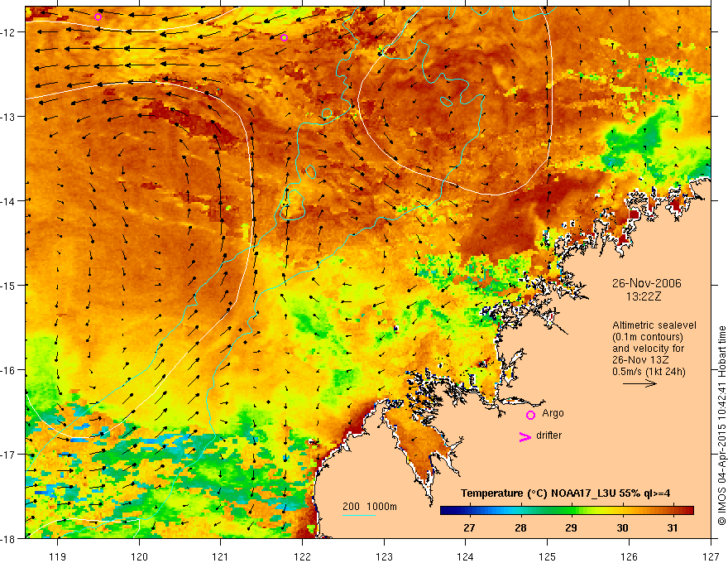Click the longitude axis label 122
The height and width of the screenshot is (563, 728).
(302, 556)
